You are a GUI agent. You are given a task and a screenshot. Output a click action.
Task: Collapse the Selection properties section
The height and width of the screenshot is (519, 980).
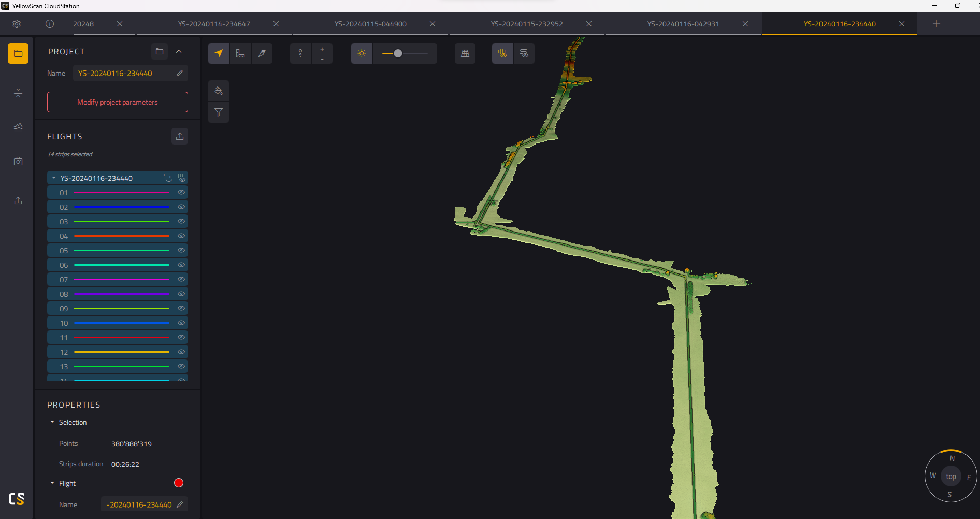52,422
